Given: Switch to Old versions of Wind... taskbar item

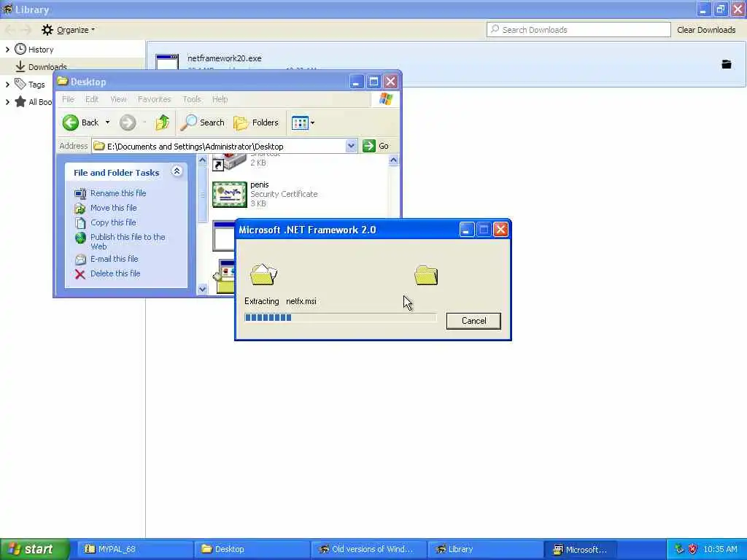Looking at the screenshot, I should (368, 550).
